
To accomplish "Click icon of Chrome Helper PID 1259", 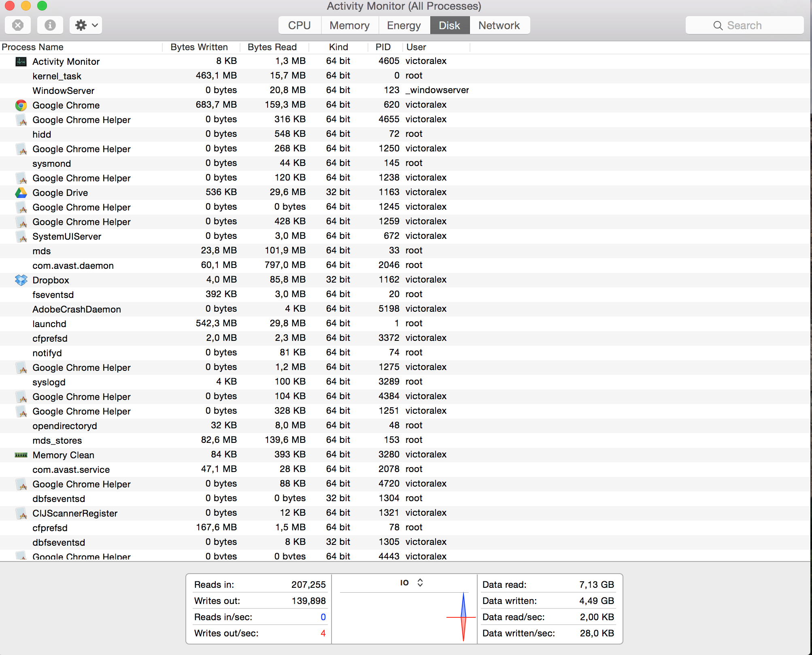I will 21,222.
